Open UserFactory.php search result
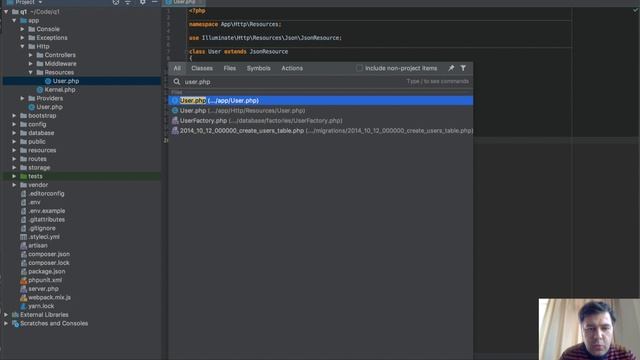640x360 pixels. tap(321, 120)
